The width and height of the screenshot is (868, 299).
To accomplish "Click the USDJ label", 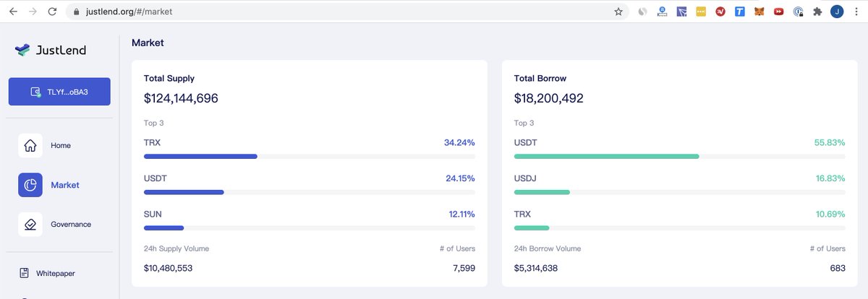I will [526, 178].
